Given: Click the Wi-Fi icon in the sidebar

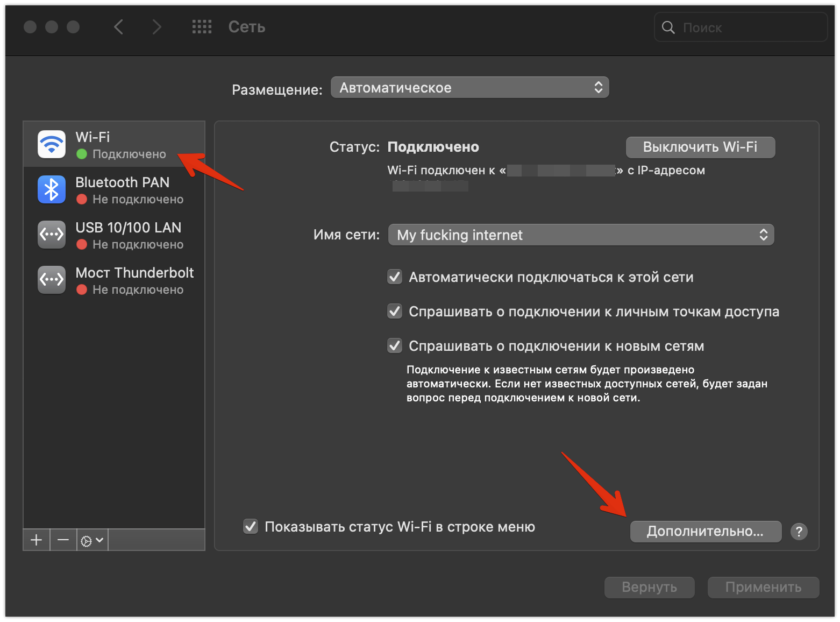Looking at the screenshot, I should 52,144.
